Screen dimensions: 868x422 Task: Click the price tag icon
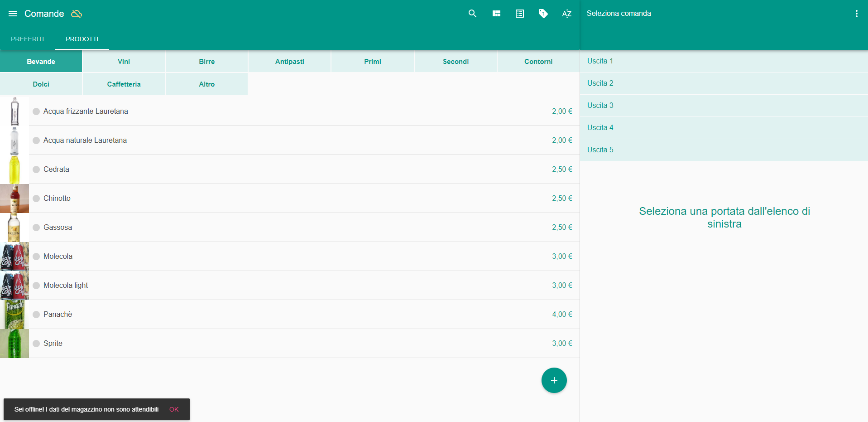tap(543, 14)
